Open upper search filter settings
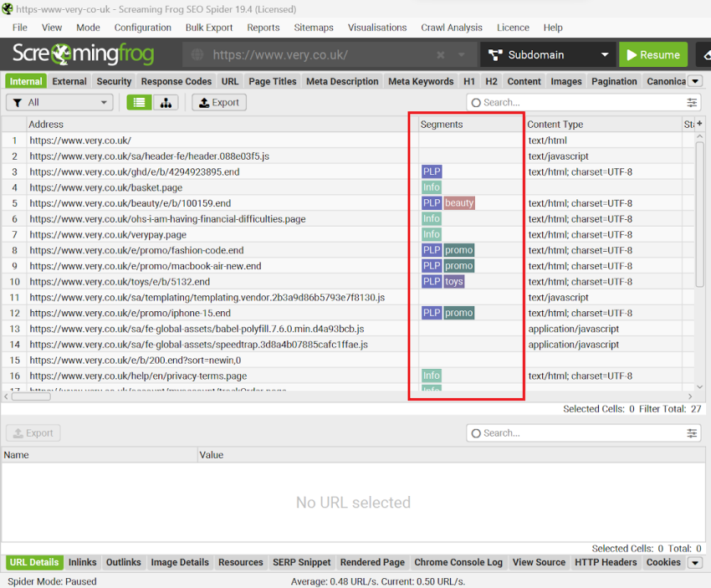The image size is (711, 588). pyautogui.click(x=692, y=102)
